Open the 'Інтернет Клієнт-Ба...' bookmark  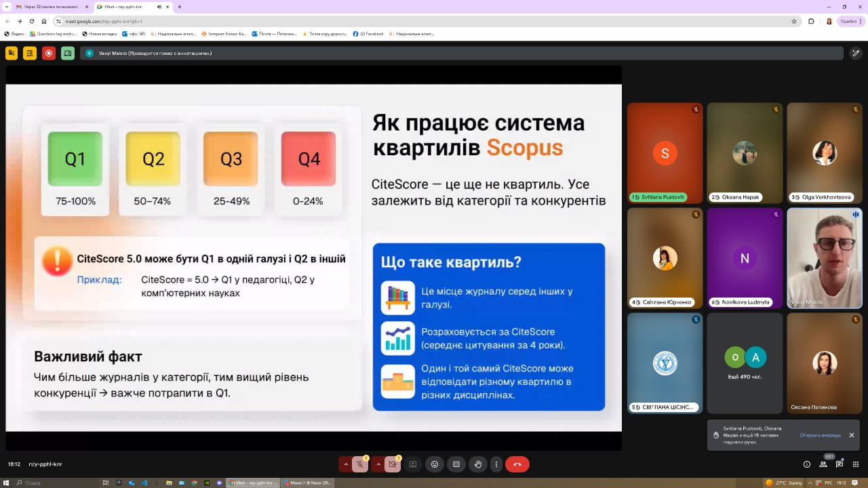224,33
